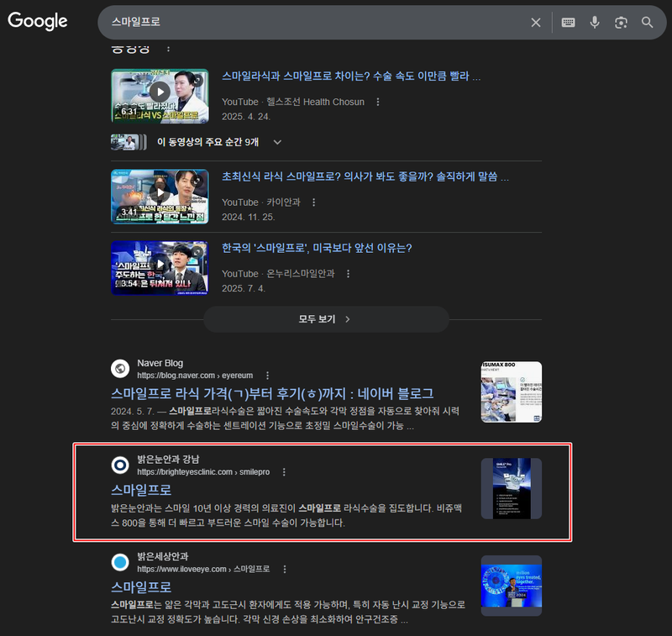
Task: Open the on-screen keyboard input tool
Action: [569, 23]
